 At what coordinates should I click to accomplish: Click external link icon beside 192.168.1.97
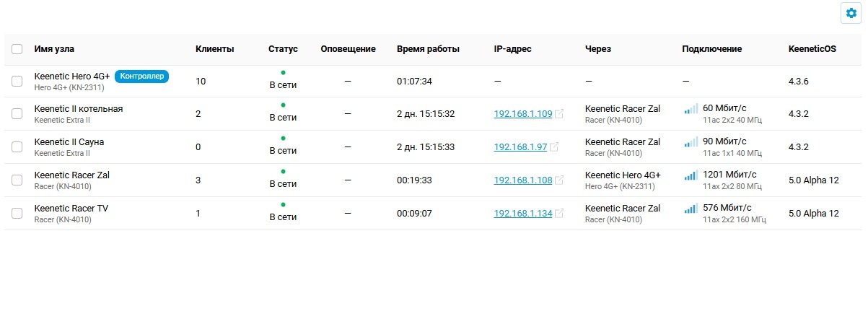(554, 147)
